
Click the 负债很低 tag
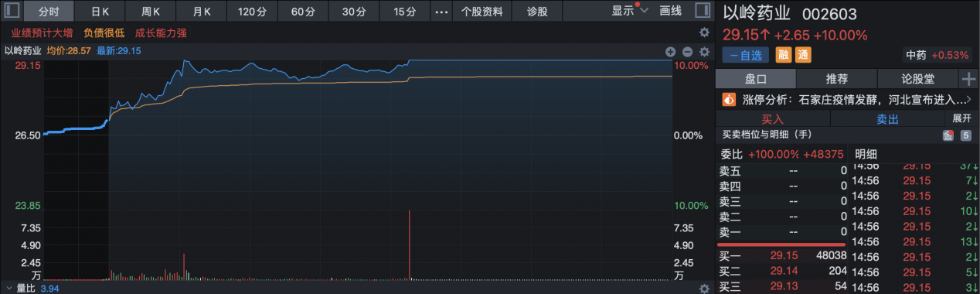tap(104, 33)
